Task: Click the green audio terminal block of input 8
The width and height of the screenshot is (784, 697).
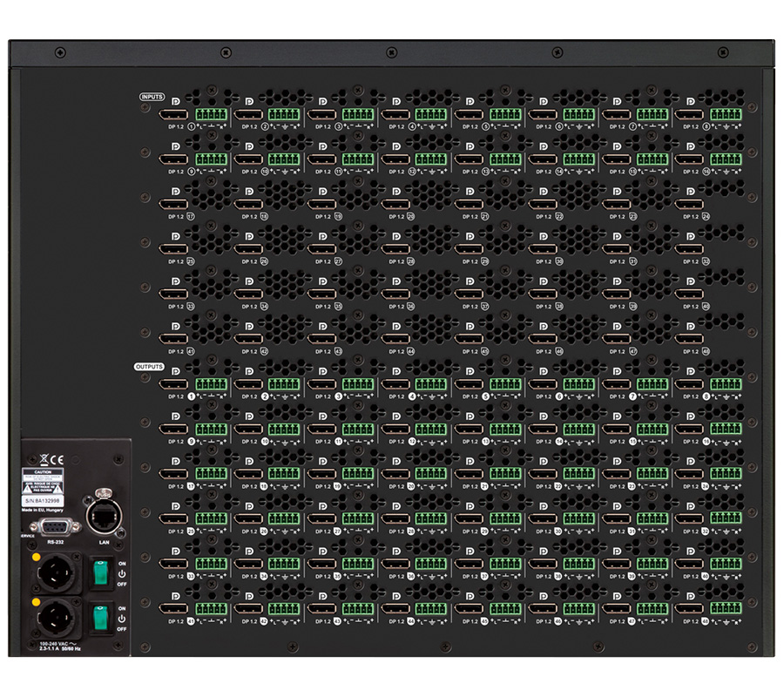Action: click(726, 114)
